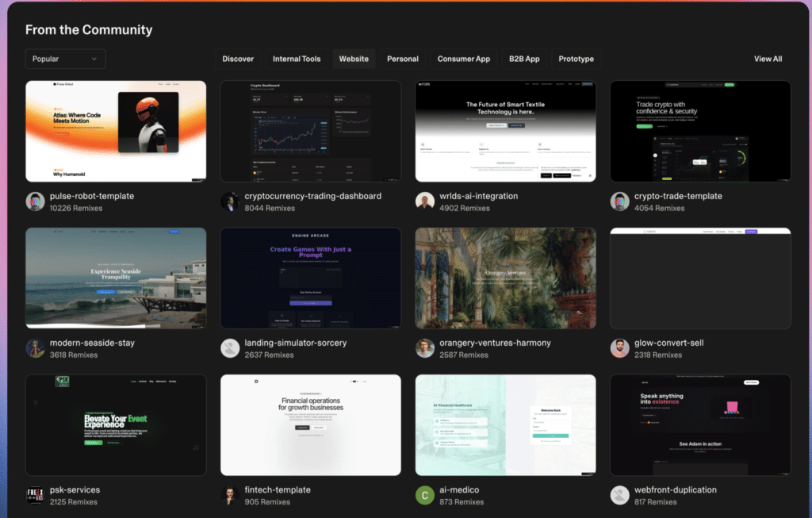Open the ai-medico preview thumbnail
This screenshot has height=518, width=812.
[505, 425]
